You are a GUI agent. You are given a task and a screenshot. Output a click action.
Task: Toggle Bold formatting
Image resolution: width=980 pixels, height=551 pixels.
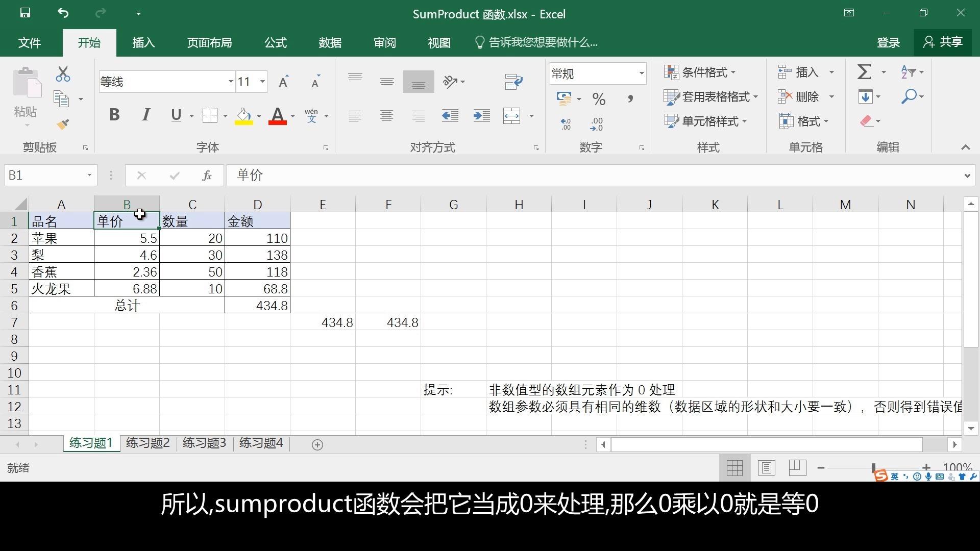pos(114,115)
